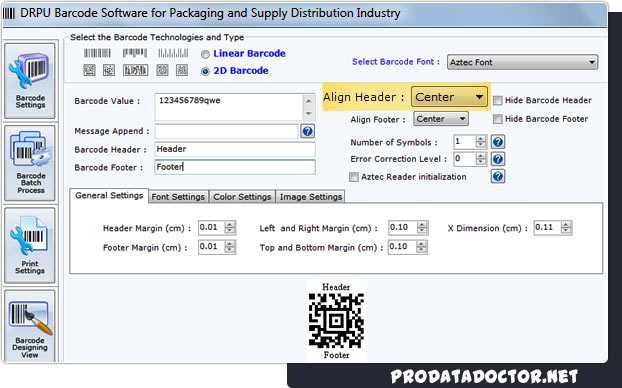Click the second 2D barcode sample icon
The width and height of the screenshot is (622, 388).
pos(109,70)
